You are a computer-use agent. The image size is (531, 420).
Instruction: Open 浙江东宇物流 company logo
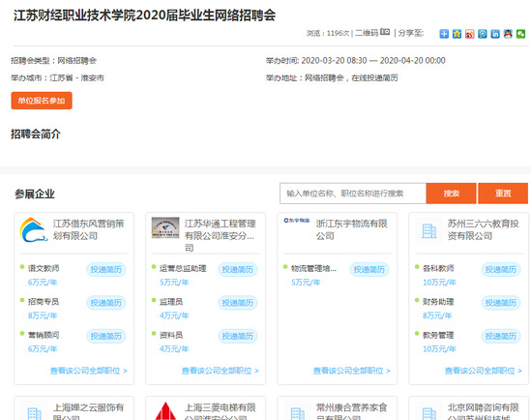[297, 221]
